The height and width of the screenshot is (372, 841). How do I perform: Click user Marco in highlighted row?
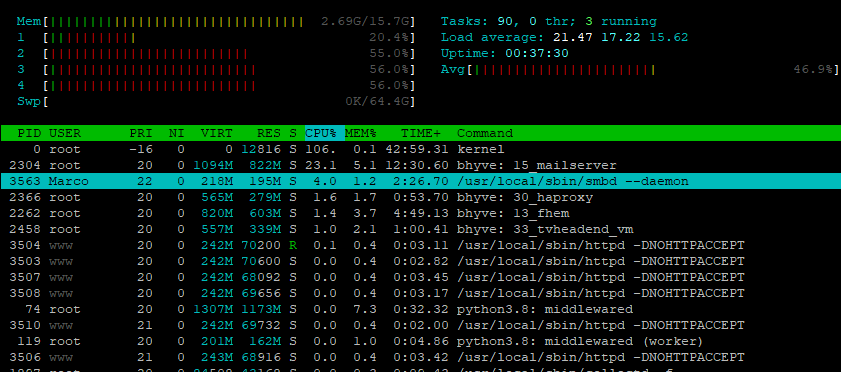point(69,181)
